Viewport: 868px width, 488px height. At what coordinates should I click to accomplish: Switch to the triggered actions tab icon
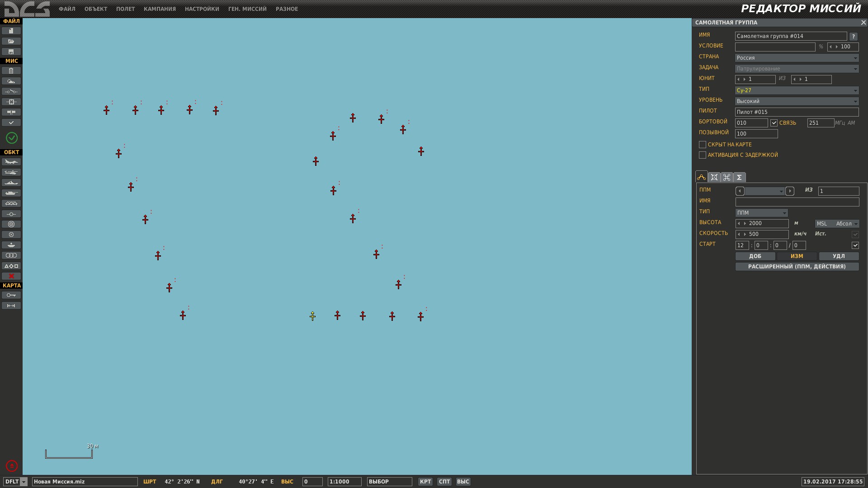727,177
